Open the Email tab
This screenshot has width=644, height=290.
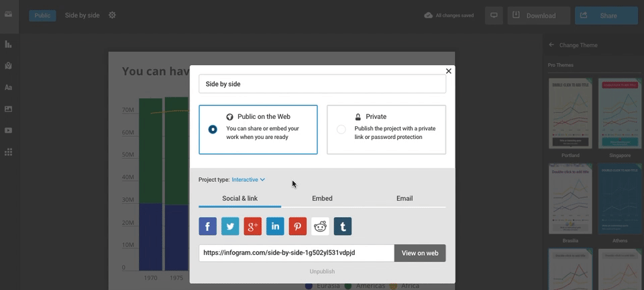(x=405, y=199)
